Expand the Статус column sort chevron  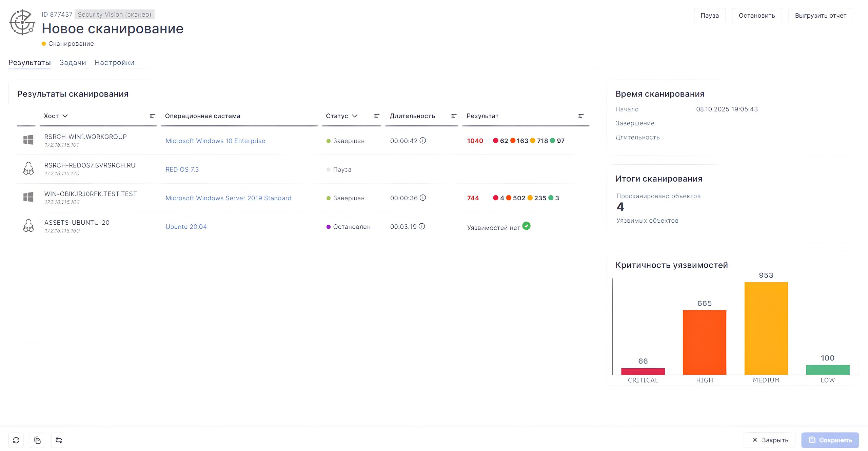[x=355, y=116]
